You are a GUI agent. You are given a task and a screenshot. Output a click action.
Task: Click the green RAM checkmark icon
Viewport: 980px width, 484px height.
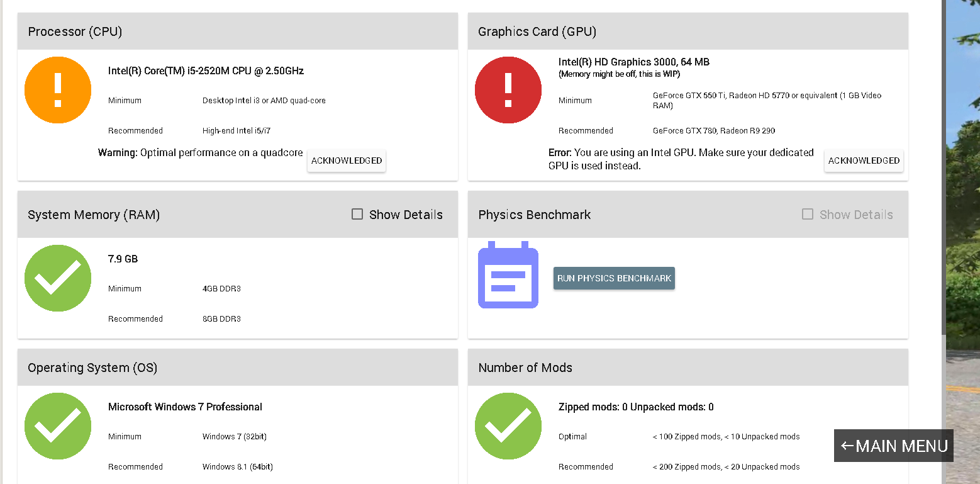point(58,278)
